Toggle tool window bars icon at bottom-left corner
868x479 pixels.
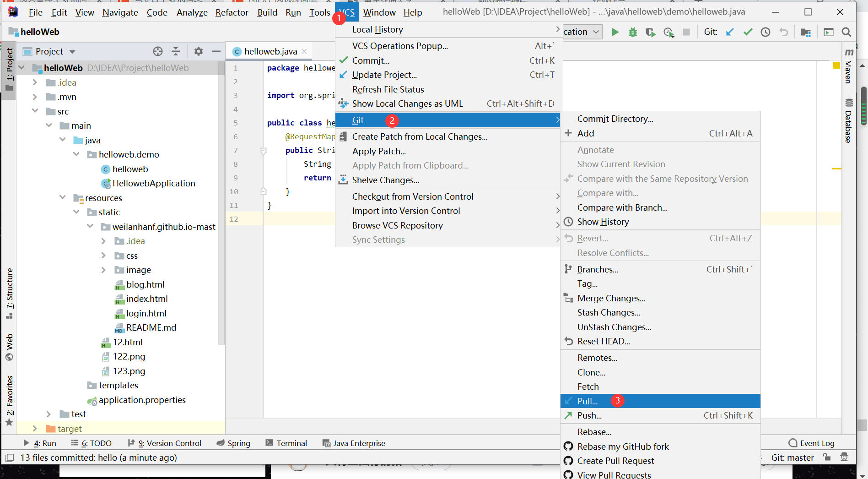pos(10,457)
